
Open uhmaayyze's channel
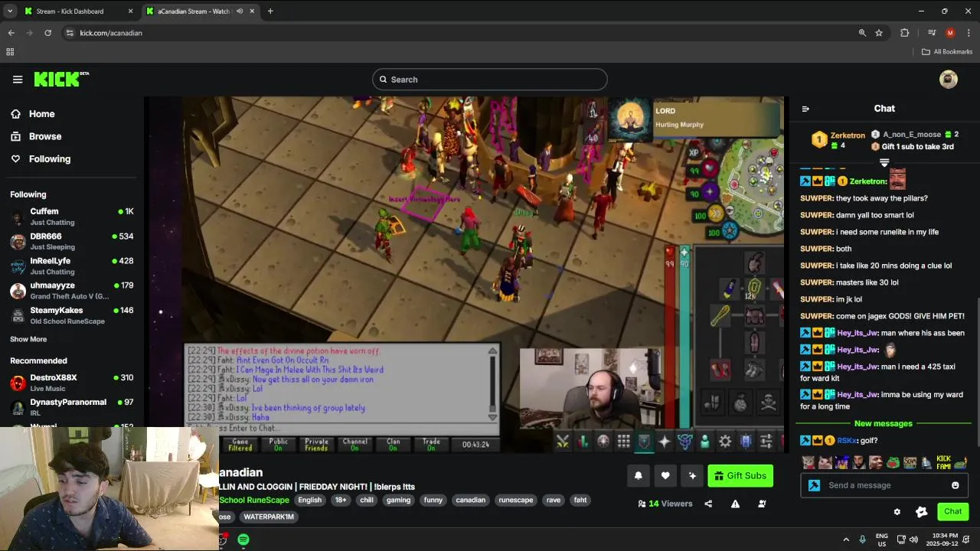[72, 290]
